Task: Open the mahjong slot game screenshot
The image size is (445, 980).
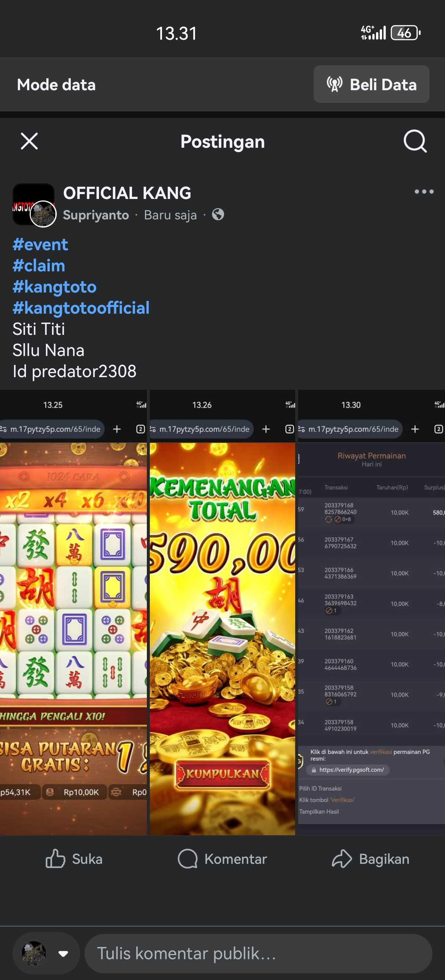Action: coord(73,612)
